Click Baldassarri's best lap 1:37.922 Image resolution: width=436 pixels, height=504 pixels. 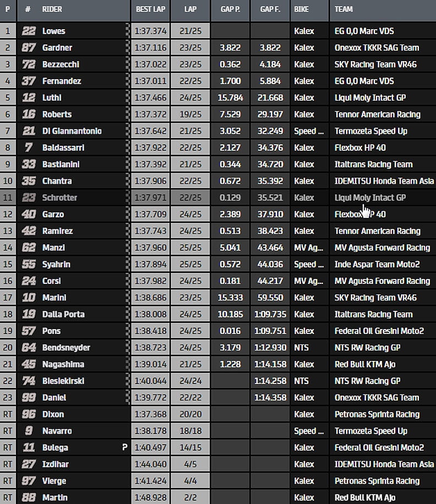[150, 147]
